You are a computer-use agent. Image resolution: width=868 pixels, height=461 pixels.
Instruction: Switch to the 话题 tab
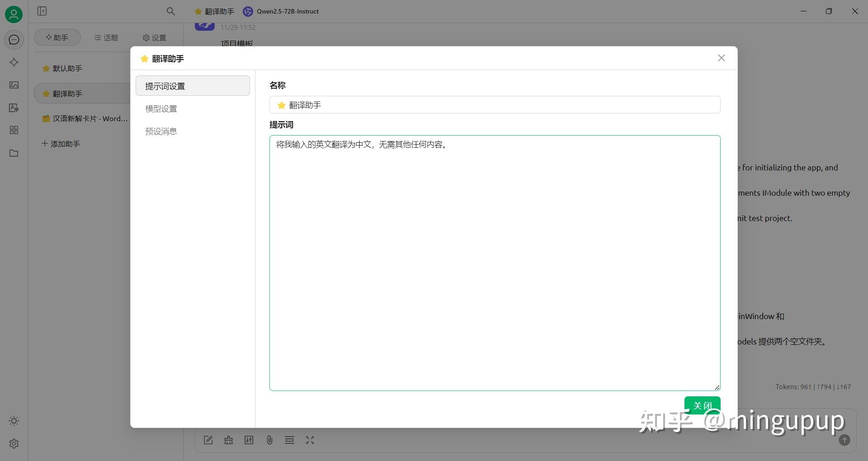click(x=106, y=38)
